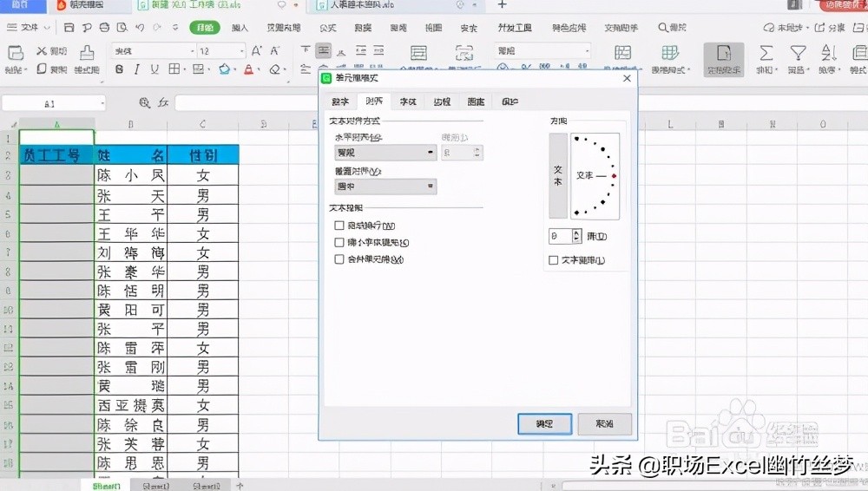Image resolution: width=868 pixels, height=491 pixels.
Task: Click the red dot on orientation dial
Action: click(x=614, y=175)
